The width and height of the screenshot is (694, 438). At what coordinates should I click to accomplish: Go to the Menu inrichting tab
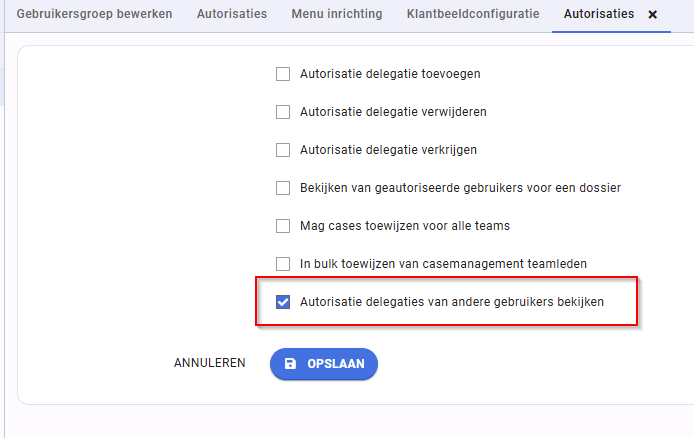337,14
